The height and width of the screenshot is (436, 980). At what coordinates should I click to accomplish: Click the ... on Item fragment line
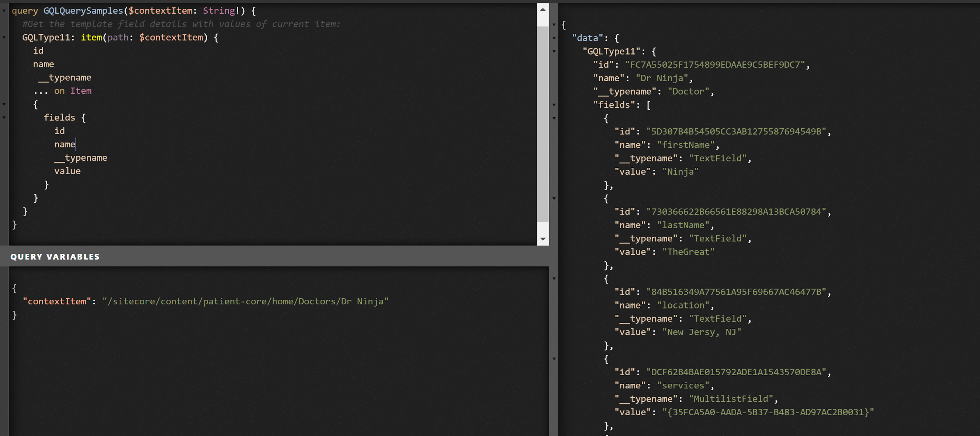(x=62, y=91)
